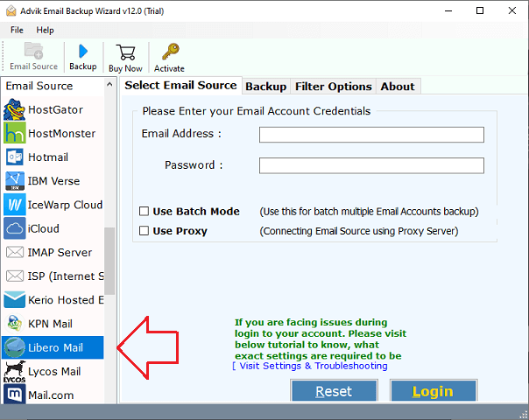Select the Mail.com icon

point(15,395)
